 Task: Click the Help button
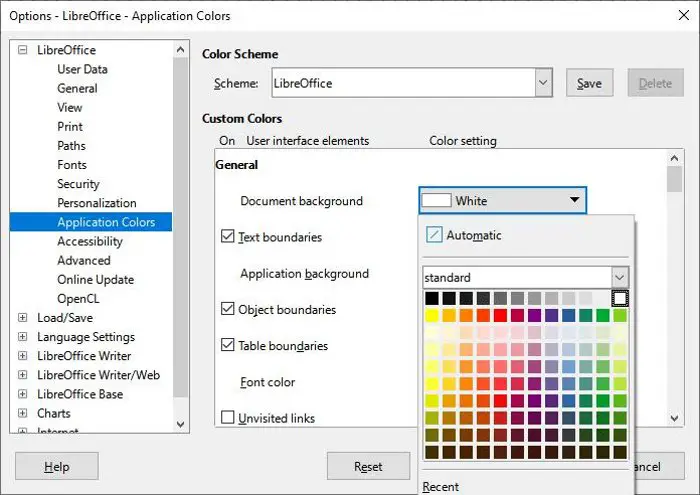57,466
